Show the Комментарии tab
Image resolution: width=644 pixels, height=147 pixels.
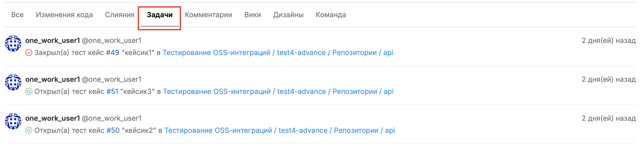[x=208, y=15]
